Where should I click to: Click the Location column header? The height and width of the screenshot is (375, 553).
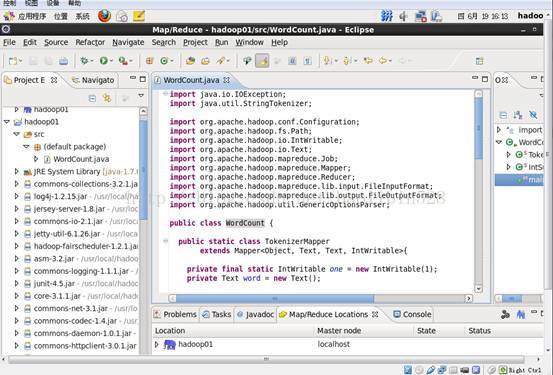pyautogui.click(x=233, y=331)
